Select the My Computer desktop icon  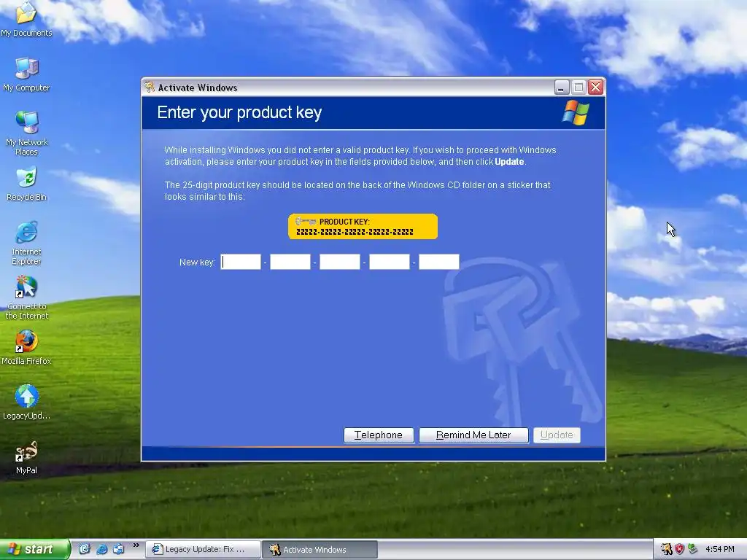pyautogui.click(x=26, y=74)
